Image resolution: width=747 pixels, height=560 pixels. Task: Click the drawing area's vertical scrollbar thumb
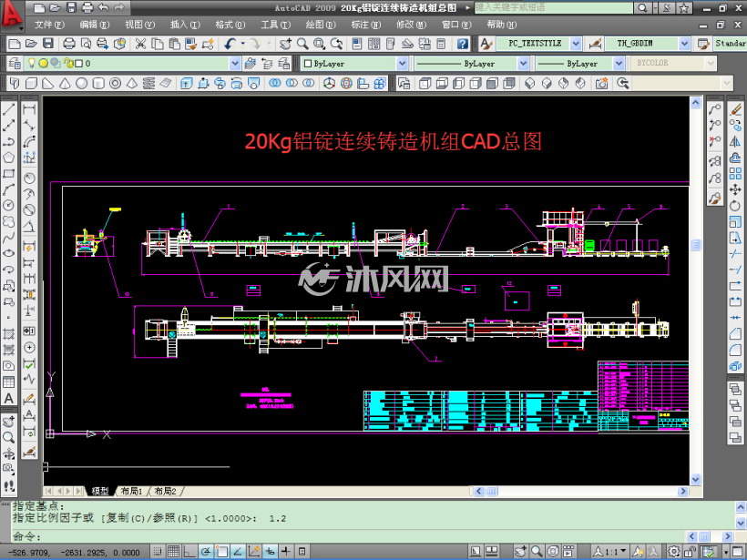click(696, 245)
